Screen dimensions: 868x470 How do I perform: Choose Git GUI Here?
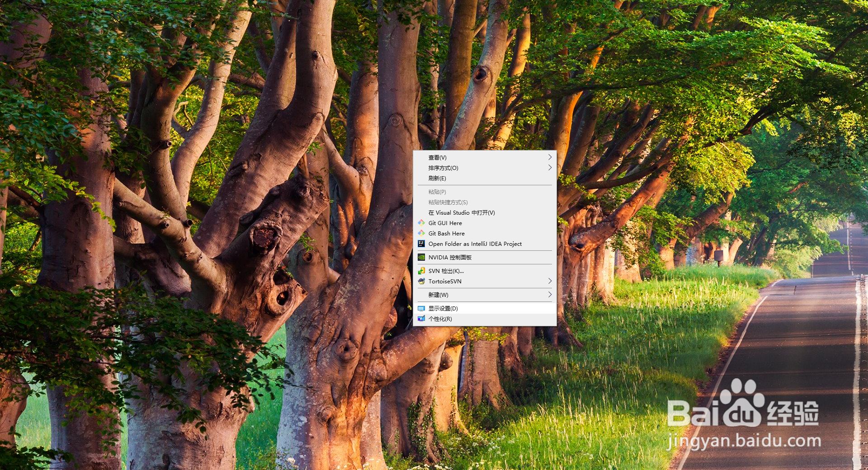tap(485, 223)
